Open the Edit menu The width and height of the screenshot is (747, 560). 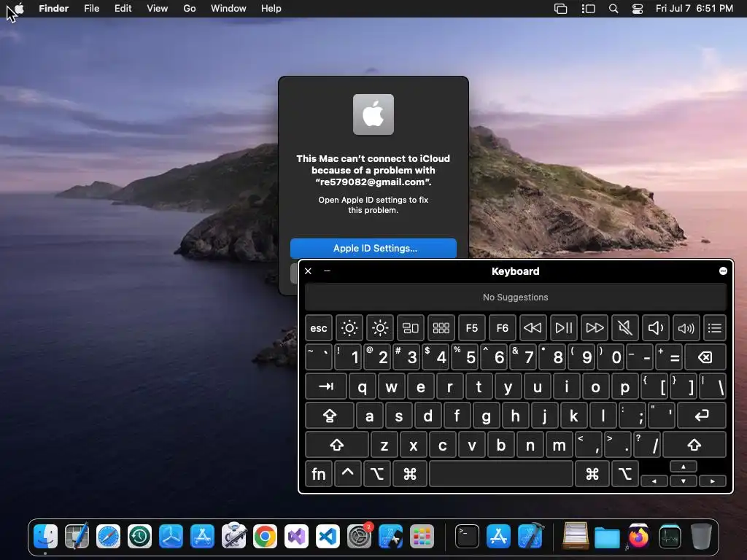[123, 9]
